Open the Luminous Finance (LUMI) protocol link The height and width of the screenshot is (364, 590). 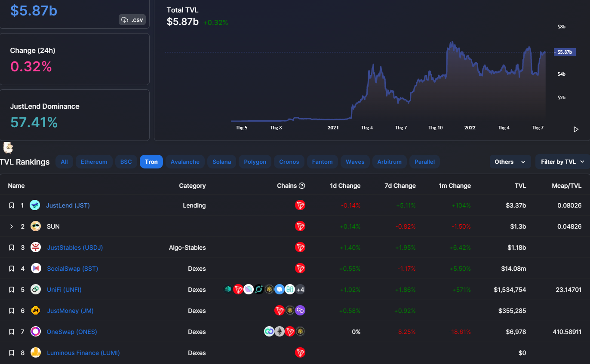(83, 353)
